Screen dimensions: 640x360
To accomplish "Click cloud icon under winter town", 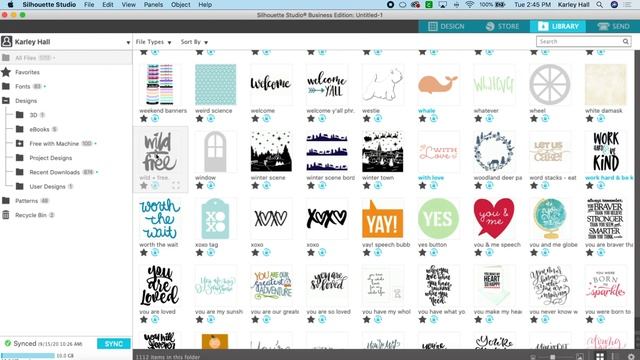I will 378,185.
